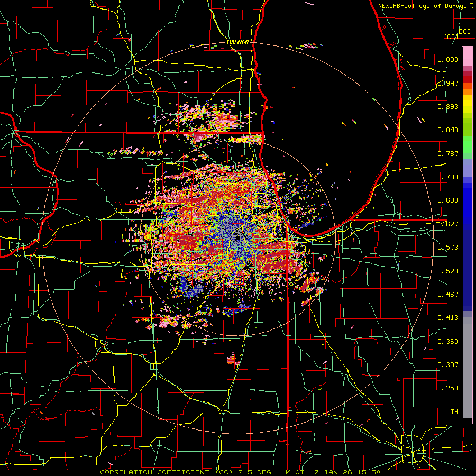Click the 0.893 legend value

tap(448, 106)
